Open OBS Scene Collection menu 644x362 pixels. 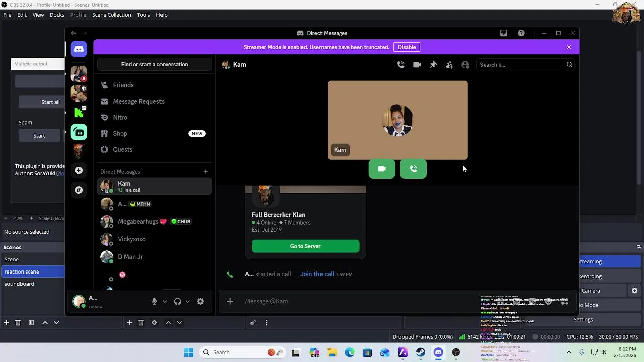point(111,15)
